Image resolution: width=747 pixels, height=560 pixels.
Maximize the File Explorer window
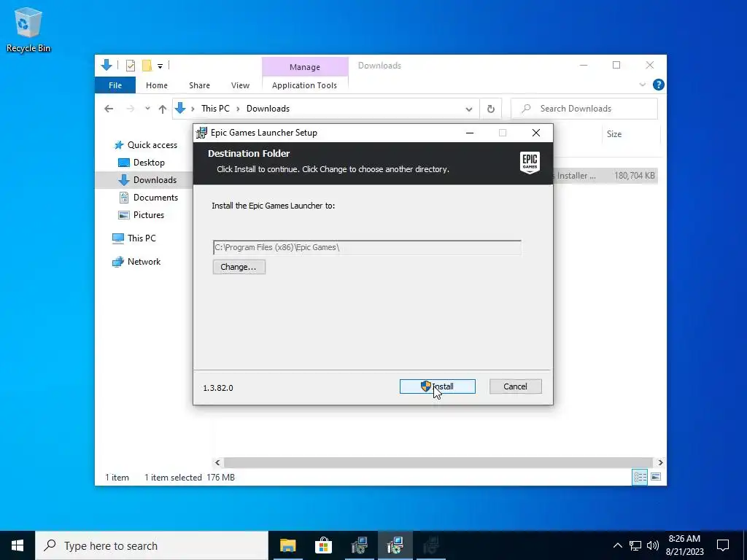pos(616,65)
